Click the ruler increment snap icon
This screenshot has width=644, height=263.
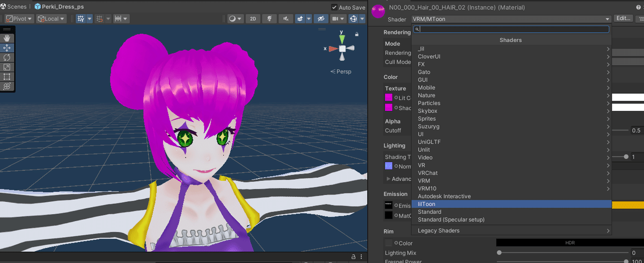coord(119,18)
